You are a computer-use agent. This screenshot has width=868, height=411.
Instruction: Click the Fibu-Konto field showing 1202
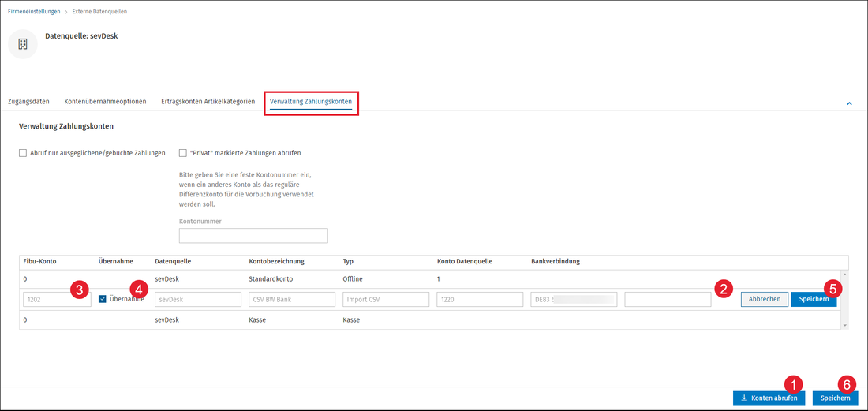pos(57,299)
